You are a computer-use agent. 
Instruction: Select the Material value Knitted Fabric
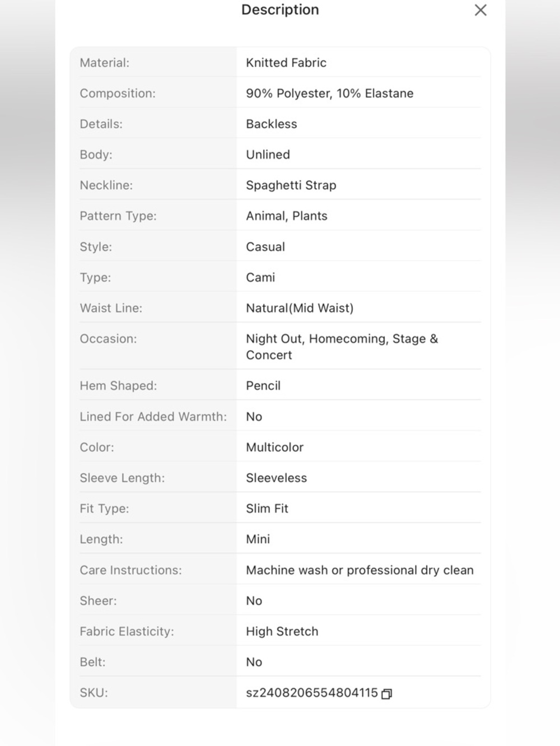286,63
